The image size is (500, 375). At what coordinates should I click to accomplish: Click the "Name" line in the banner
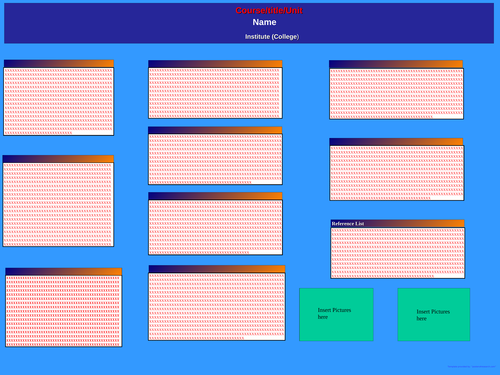264,22
